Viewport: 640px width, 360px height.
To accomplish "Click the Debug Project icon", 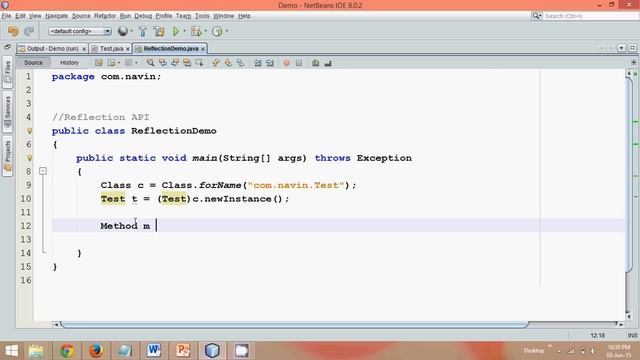I will 196,31.
